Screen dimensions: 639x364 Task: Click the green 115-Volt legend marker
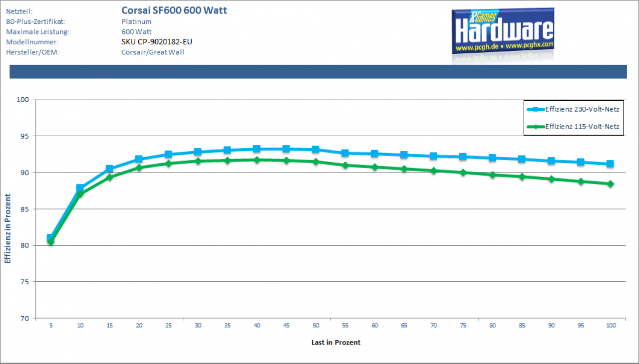point(535,127)
